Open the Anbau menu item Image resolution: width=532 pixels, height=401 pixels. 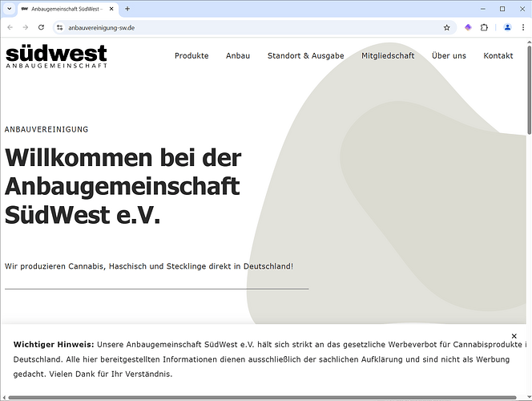pyautogui.click(x=238, y=55)
